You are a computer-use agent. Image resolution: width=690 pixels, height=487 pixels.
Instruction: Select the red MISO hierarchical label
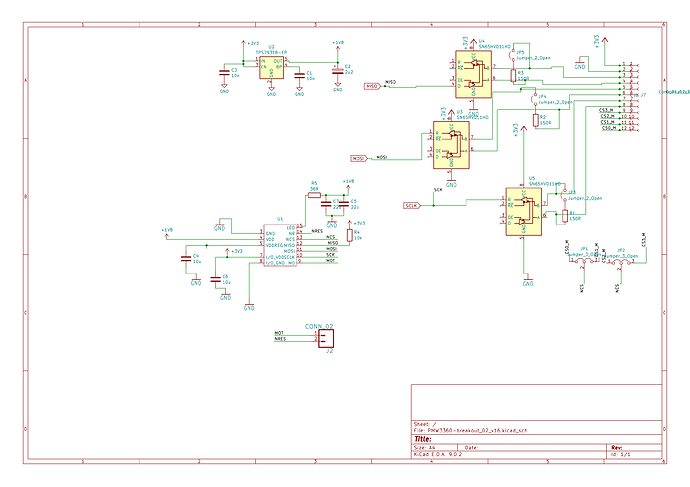coord(373,87)
